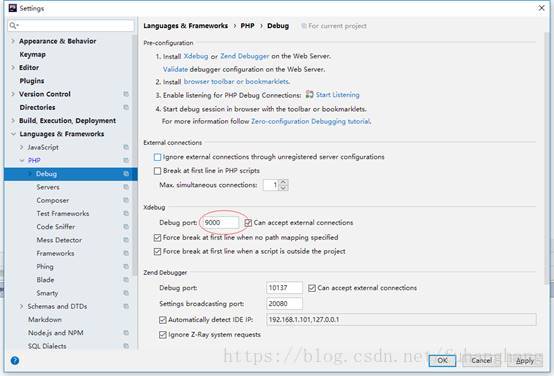Toggle Ignore external connections through unregistered servers

click(158, 157)
